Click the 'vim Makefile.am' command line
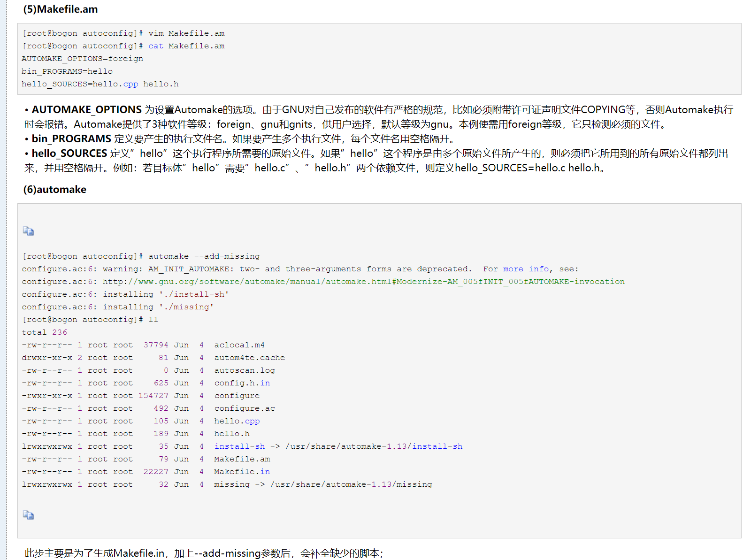The image size is (743, 560). 123,33
